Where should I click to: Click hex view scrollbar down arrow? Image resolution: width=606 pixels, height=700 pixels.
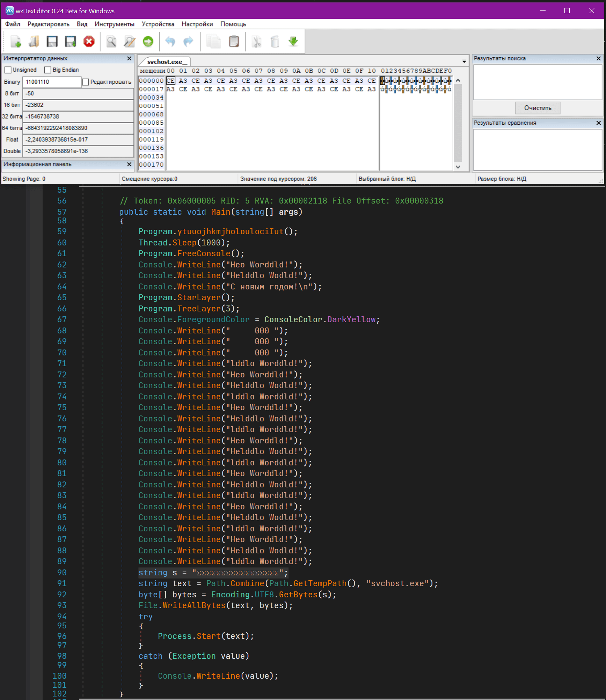[458, 167]
